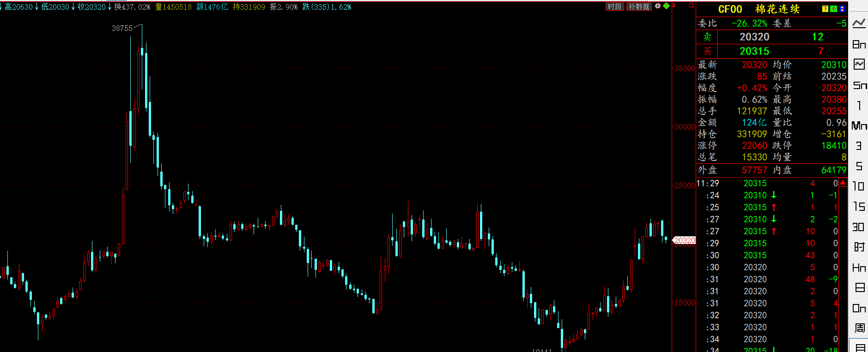868x352 pixels.
Task: Switch to the 3-minute period
Action: tap(859, 146)
